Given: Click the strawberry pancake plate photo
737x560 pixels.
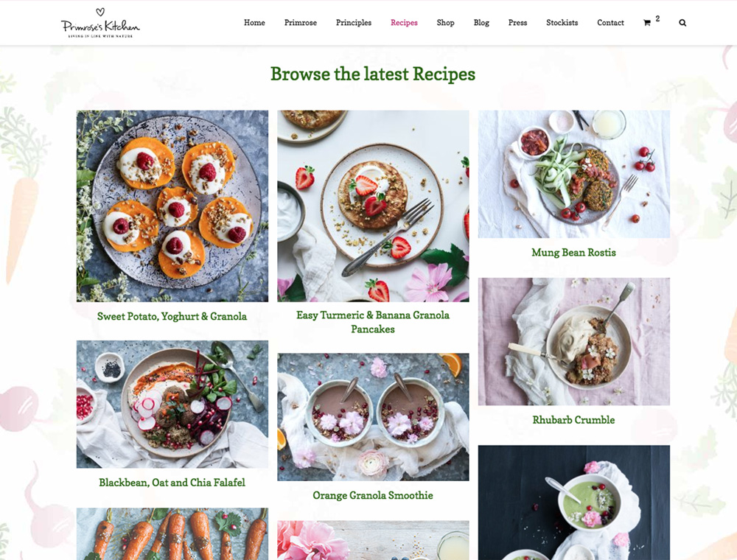Looking at the screenshot, I should pyautogui.click(x=373, y=206).
